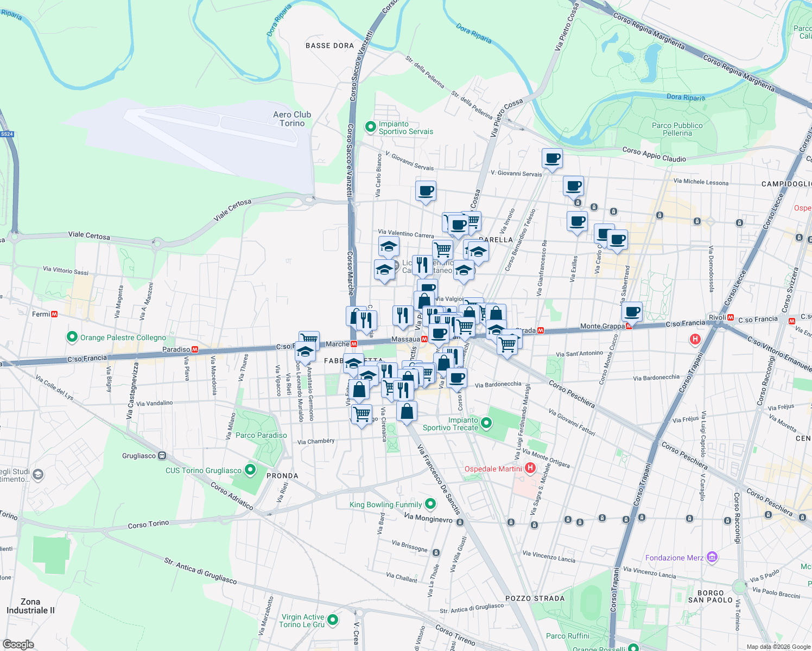Click the King Bowling Funmily green marker
This screenshot has width=812, height=651.
[x=430, y=504]
